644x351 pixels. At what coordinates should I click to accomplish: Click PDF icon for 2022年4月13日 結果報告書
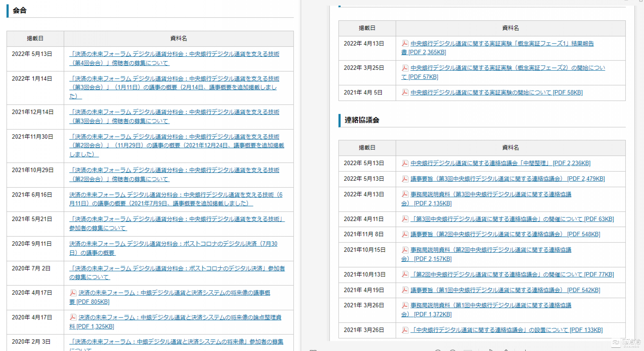405,44
